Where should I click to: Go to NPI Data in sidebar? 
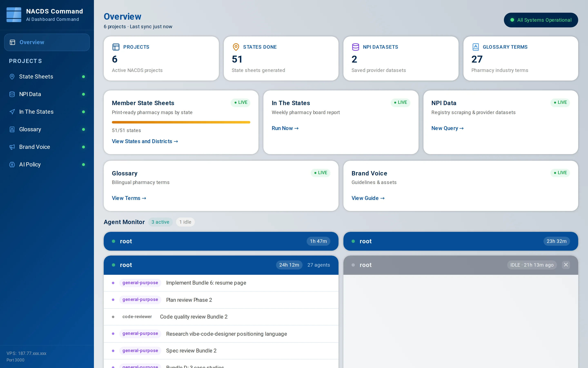coord(47,94)
